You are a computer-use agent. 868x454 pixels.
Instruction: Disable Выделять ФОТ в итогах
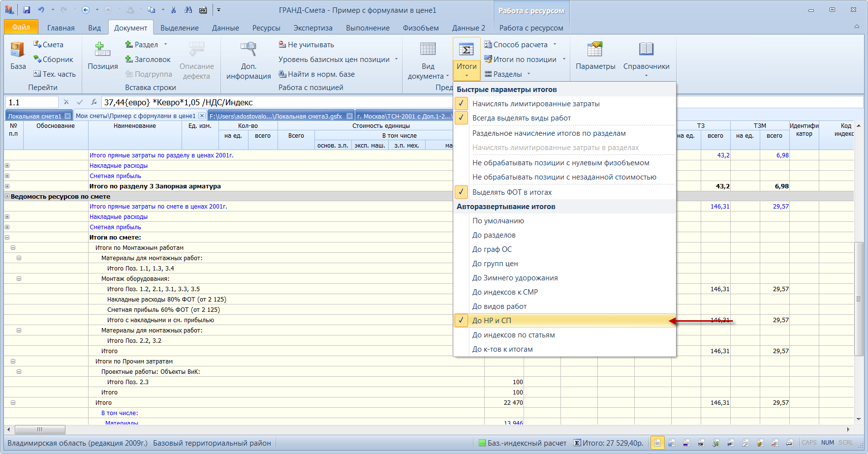[x=512, y=192]
